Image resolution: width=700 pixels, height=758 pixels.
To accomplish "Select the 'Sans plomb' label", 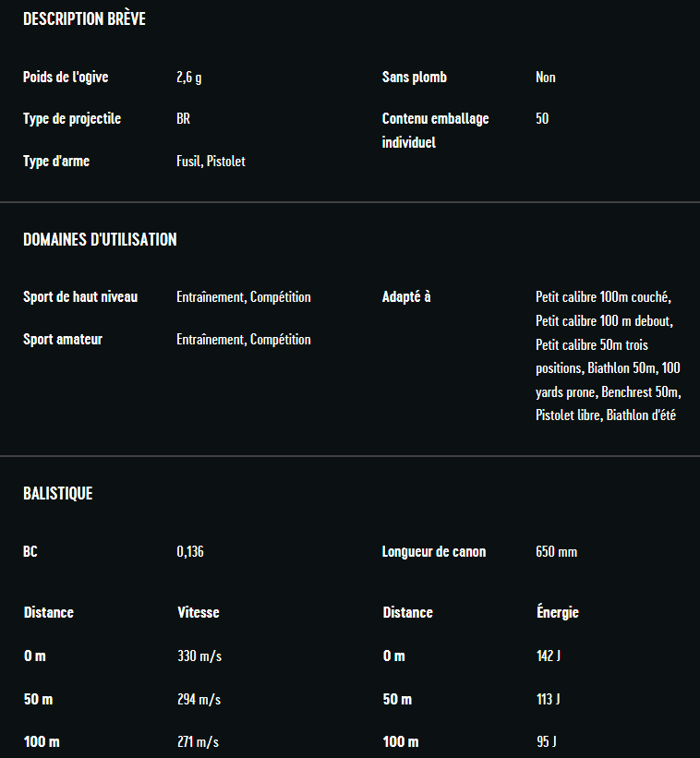I will (414, 78).
